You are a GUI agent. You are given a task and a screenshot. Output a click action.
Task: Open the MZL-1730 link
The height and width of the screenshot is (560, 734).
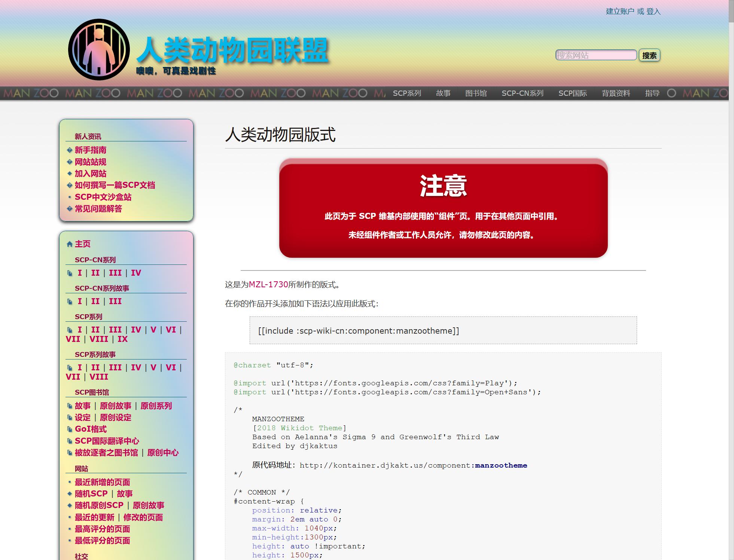268,284
